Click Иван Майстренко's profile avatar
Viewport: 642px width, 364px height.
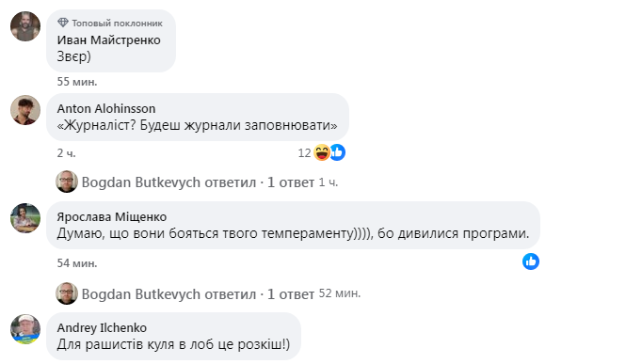pyautogui.click(x=25, y=26)
